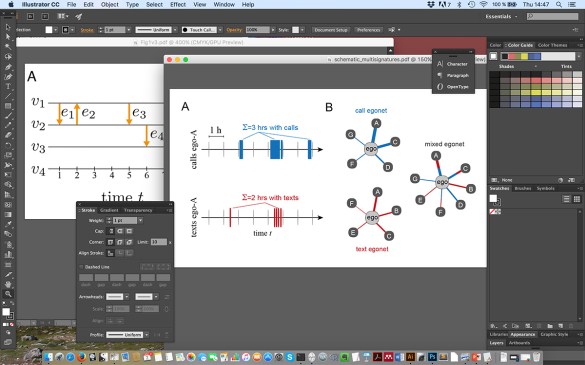The height and width of the screenshot is (365, 585).
Task: Open Firefox from the Dock
Action: 81,357
